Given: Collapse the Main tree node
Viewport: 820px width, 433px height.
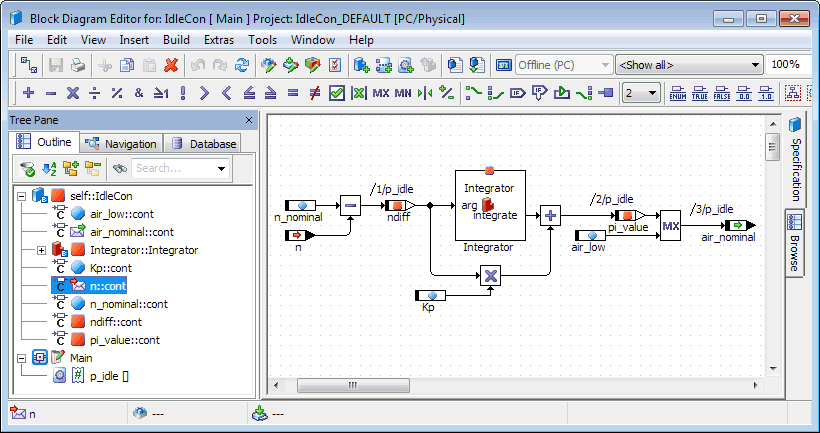Looking at the screenshot, I should (21, 358).
